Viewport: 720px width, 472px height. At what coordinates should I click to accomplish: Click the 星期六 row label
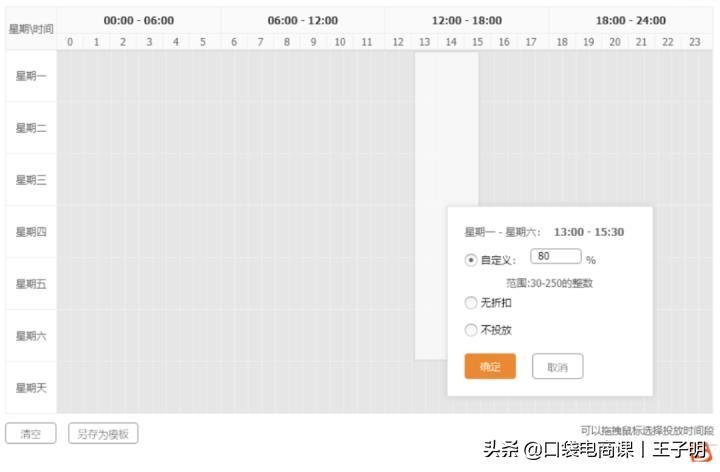(31, 336)
